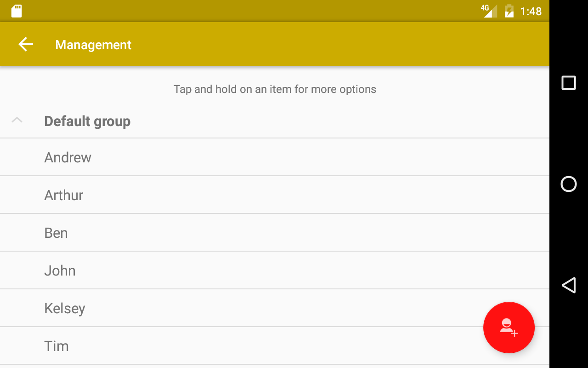Tap the status bar clock 1:48

pos(531,11)
